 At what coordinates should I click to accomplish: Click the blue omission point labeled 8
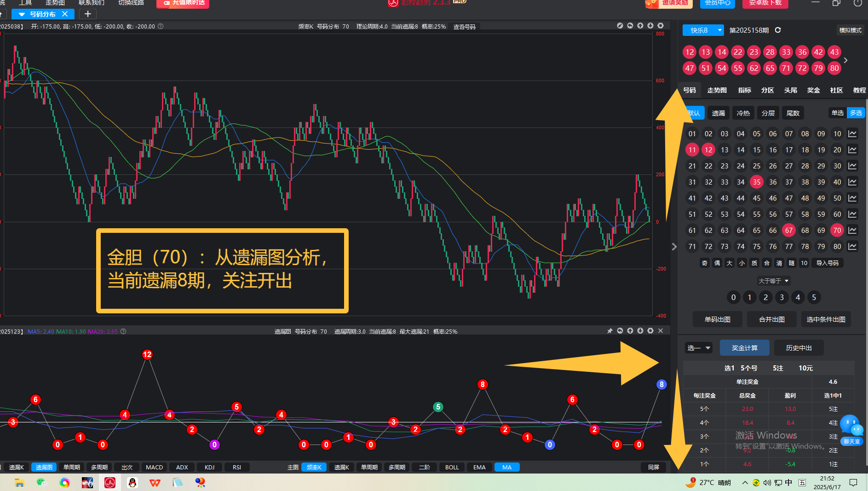point(661,384)
